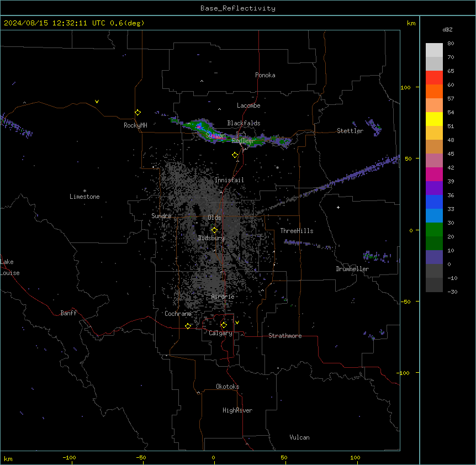
Task: Select the bright green 30-20 dBZ legend swatch
Action: (x=434, y=230)
